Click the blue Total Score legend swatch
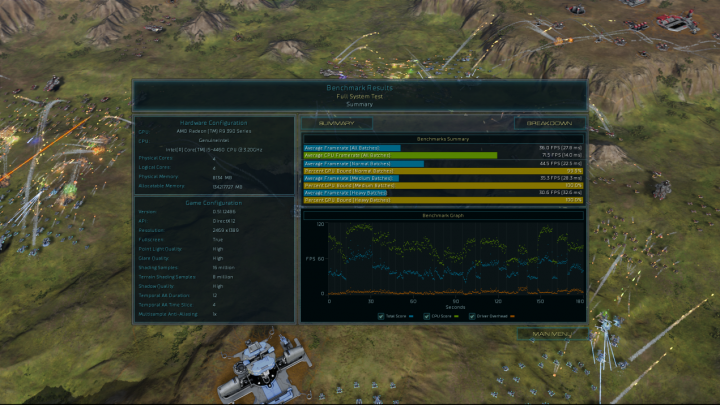720x405 pixels. (x=411, y=316)
